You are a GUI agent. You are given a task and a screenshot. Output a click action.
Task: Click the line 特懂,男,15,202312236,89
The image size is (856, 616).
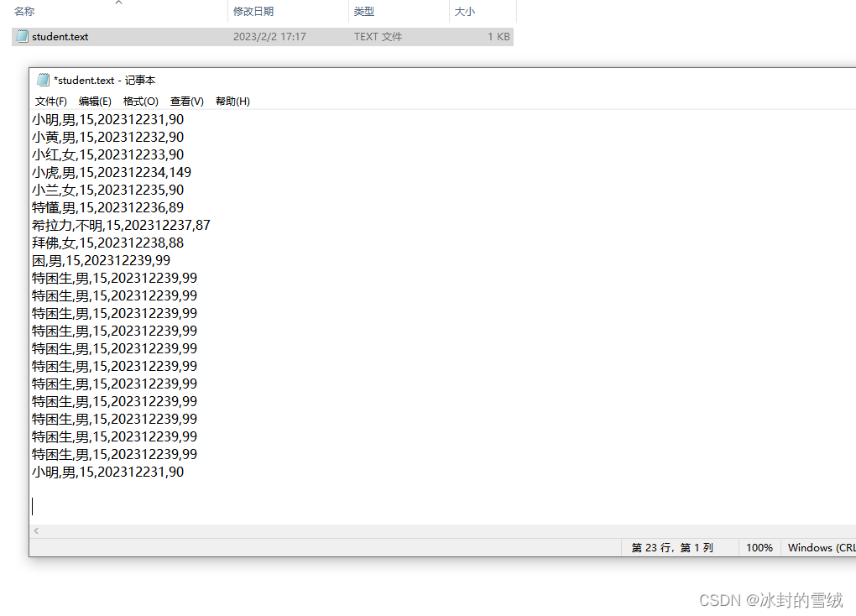[107, 207]
